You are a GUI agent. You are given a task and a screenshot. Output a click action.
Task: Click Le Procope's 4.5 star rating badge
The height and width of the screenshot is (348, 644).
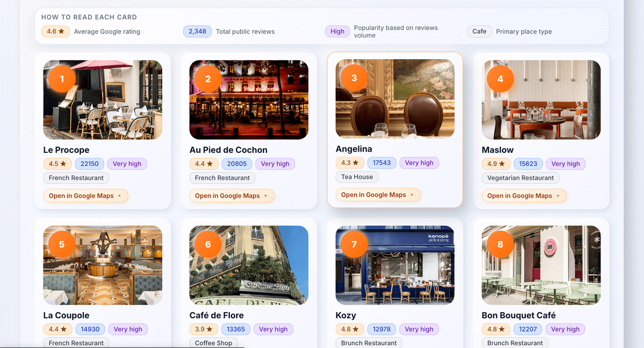[x=57, y=164]
